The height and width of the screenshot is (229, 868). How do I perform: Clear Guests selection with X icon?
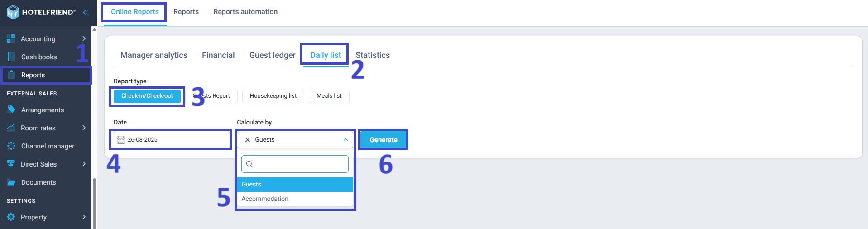(248, 140)
